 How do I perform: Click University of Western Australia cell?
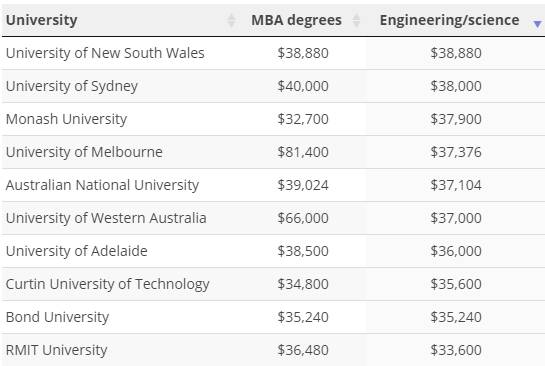point(106,218)
